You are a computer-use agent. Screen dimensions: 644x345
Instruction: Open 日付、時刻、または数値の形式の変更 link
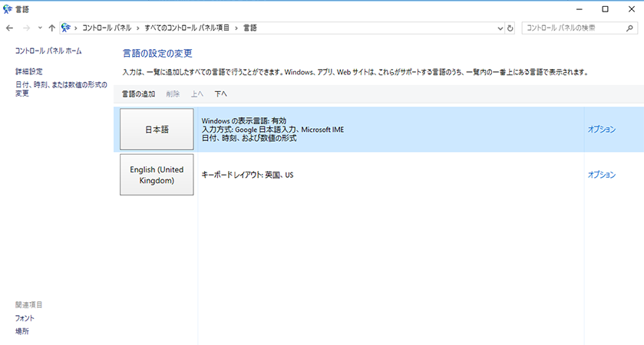(x=61, y=89)
